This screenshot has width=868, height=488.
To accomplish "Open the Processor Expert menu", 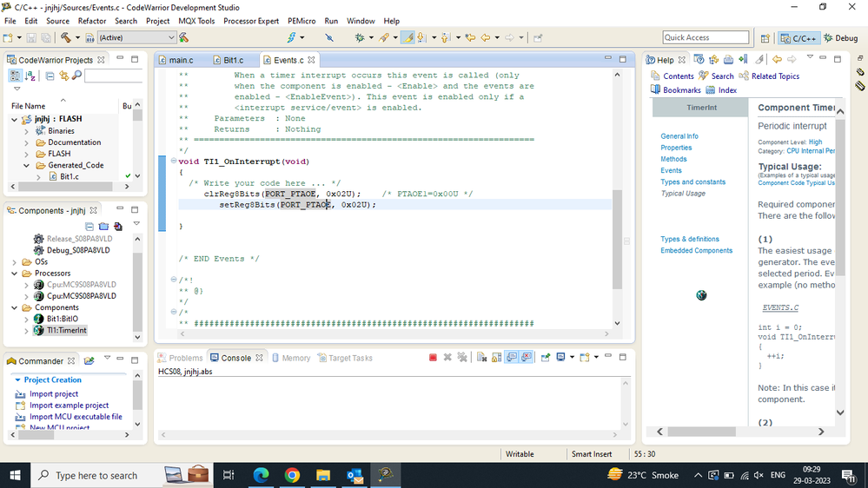I will tap(251, 21).
